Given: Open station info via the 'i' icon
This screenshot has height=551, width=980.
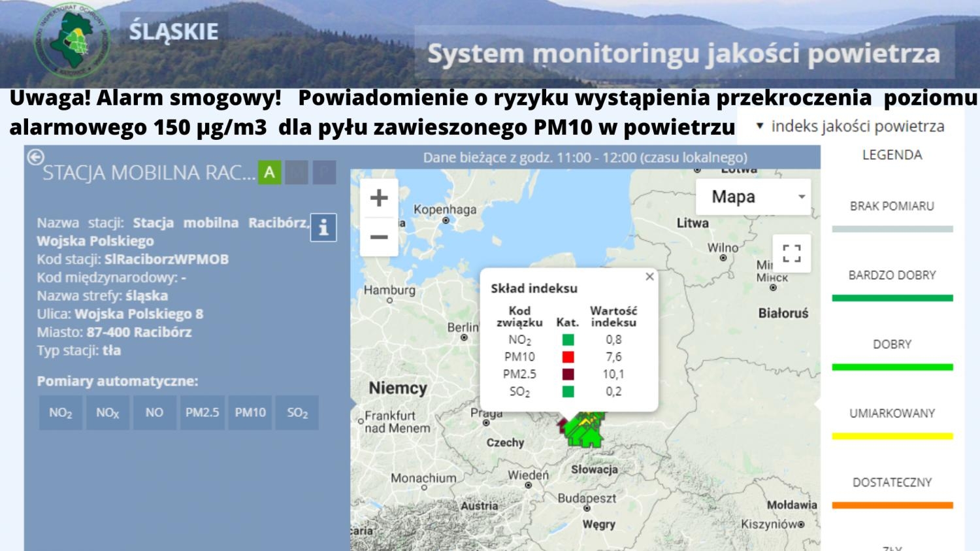Looking at the screenshot, I should point(323,227).
